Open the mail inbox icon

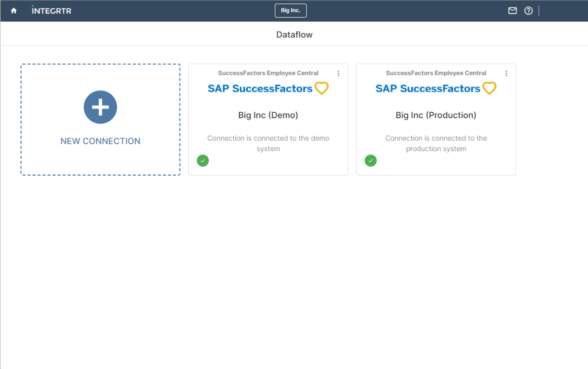point(513,11)
